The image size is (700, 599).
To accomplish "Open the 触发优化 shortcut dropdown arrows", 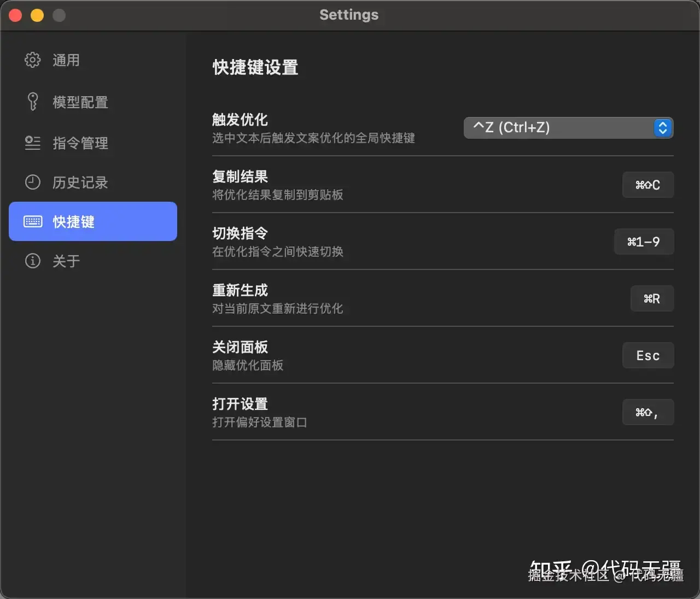I will click(663, 128).
